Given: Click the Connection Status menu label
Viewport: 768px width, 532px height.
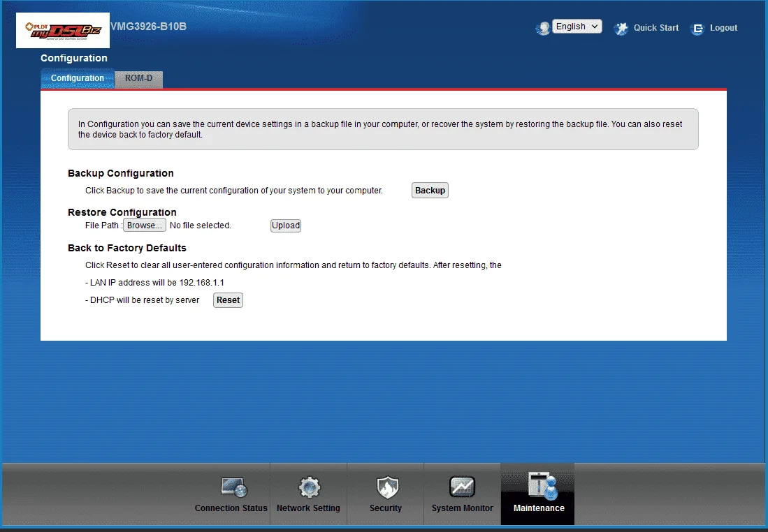Looking at the screenshot, I should 231,508.
